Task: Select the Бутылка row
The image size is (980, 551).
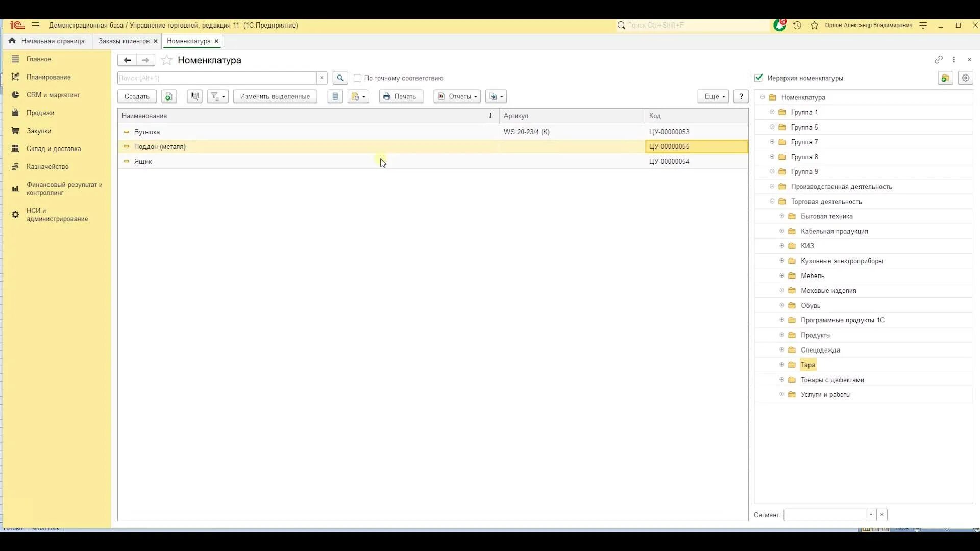Action: [433, 132]
